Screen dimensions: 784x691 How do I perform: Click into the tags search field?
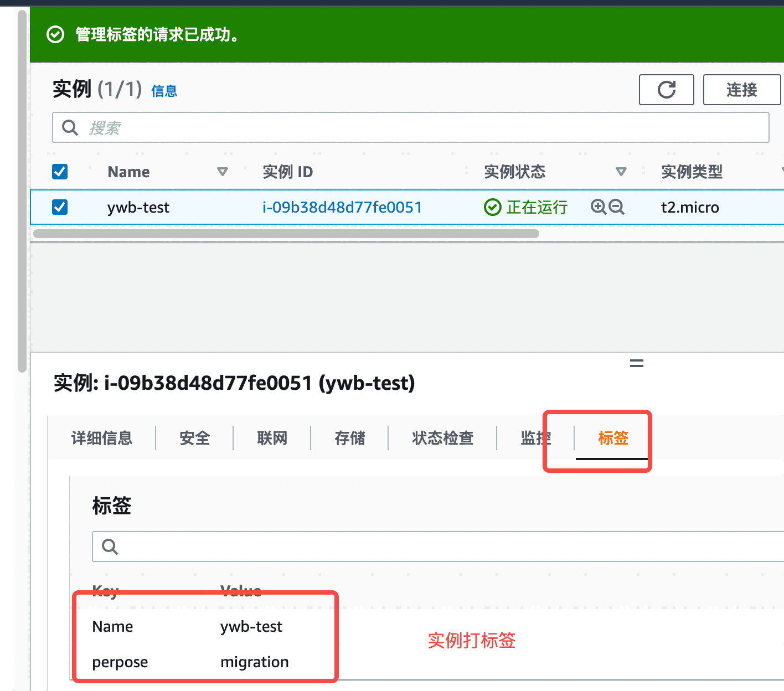click(x=437, y=546)
